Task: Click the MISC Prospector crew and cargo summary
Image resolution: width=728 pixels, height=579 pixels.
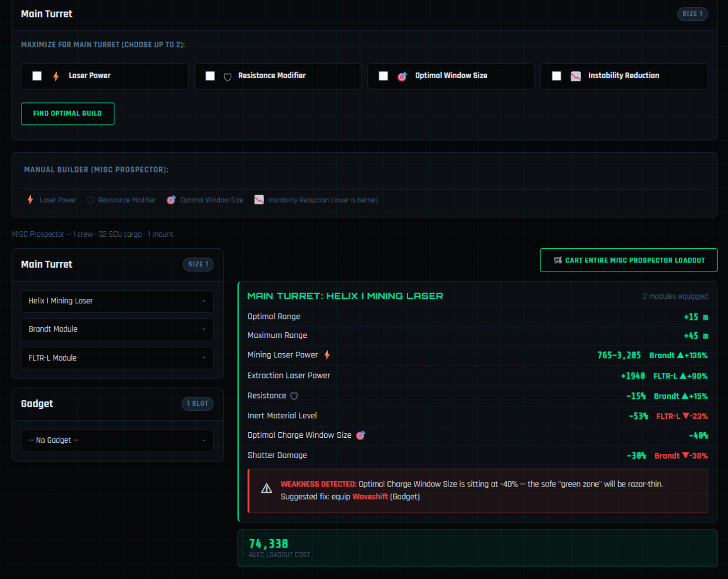Action: coord(92,234)
